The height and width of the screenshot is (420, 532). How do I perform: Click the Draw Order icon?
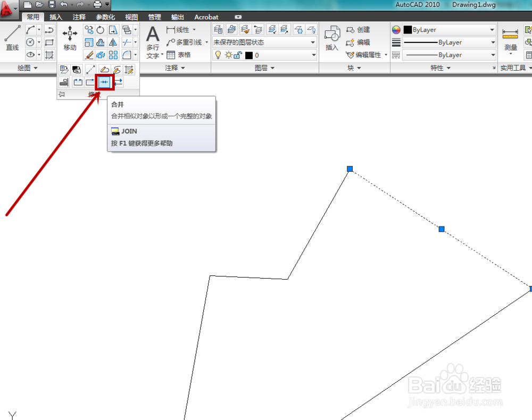point(127,30)
